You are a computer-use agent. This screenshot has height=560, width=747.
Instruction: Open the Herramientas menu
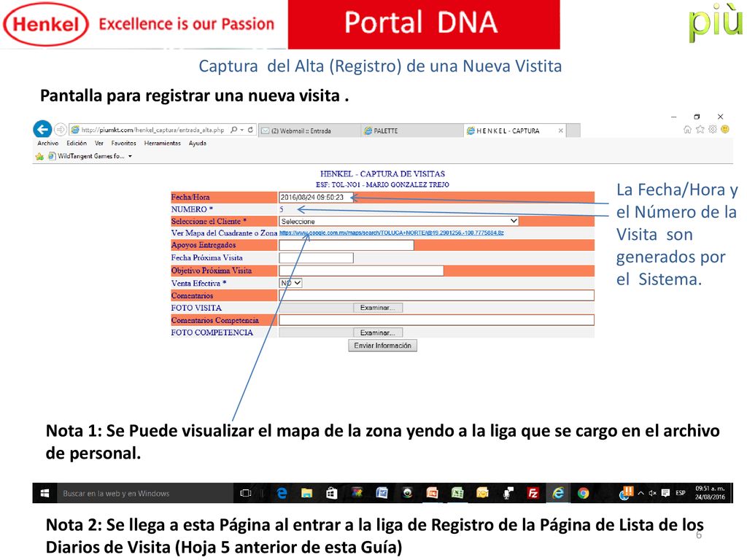coord(163,144)
